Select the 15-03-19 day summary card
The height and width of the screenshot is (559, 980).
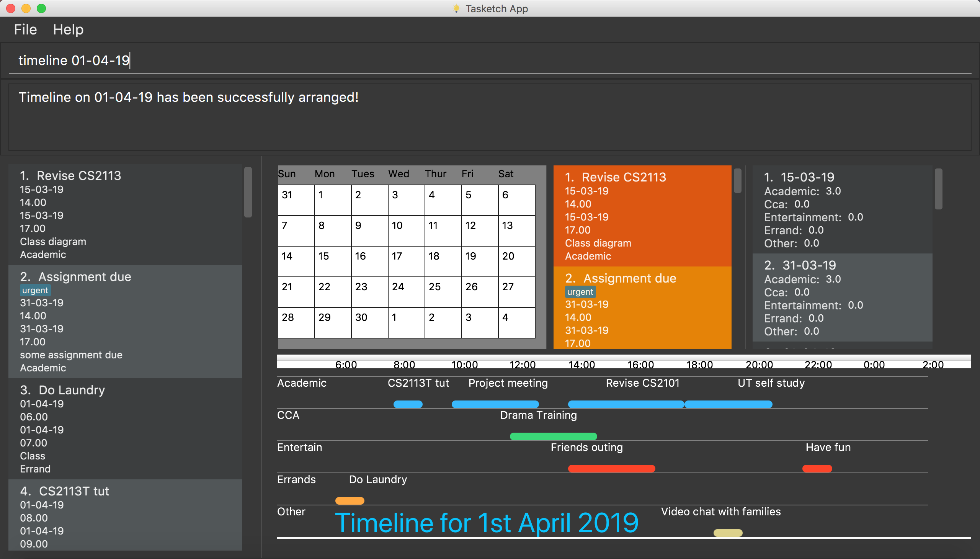(842, 210)
